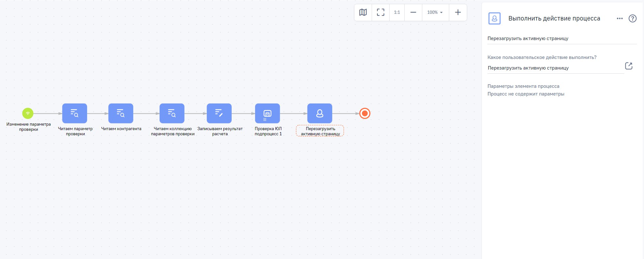Click the 'Читаем контрагента' label text
Screen dimensions: 644x259
tap(121, 129)
